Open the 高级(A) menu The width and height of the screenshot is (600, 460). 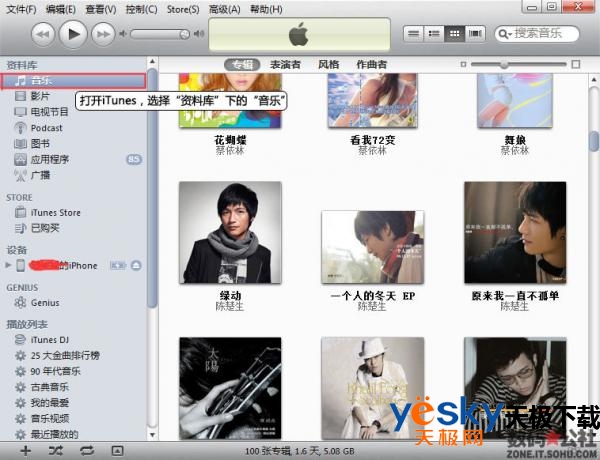(x=224, y=9)
